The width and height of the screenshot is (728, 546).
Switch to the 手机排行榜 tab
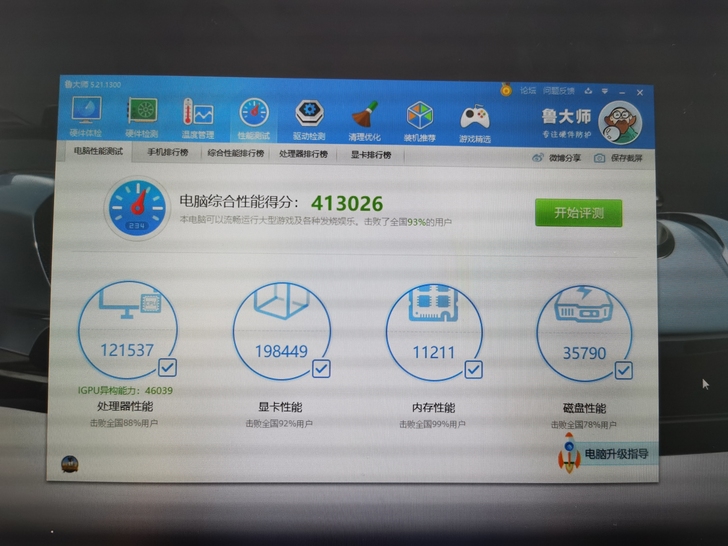[x=168, y=152]
